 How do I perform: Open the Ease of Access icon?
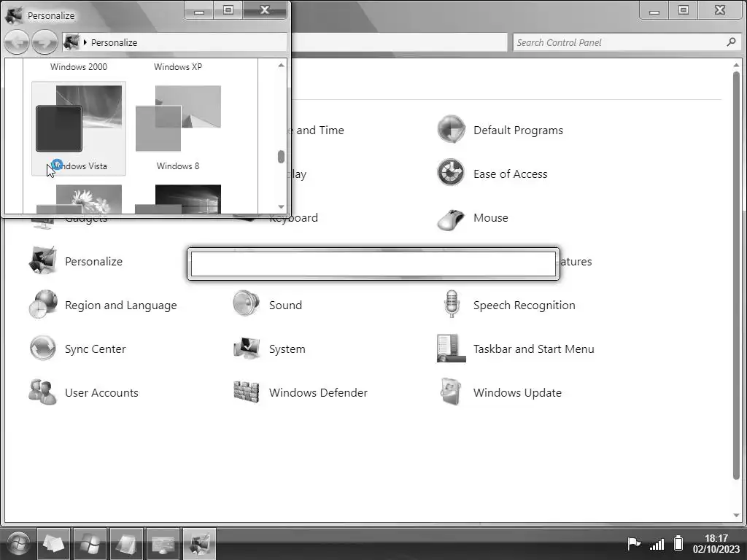coord(451,173)
